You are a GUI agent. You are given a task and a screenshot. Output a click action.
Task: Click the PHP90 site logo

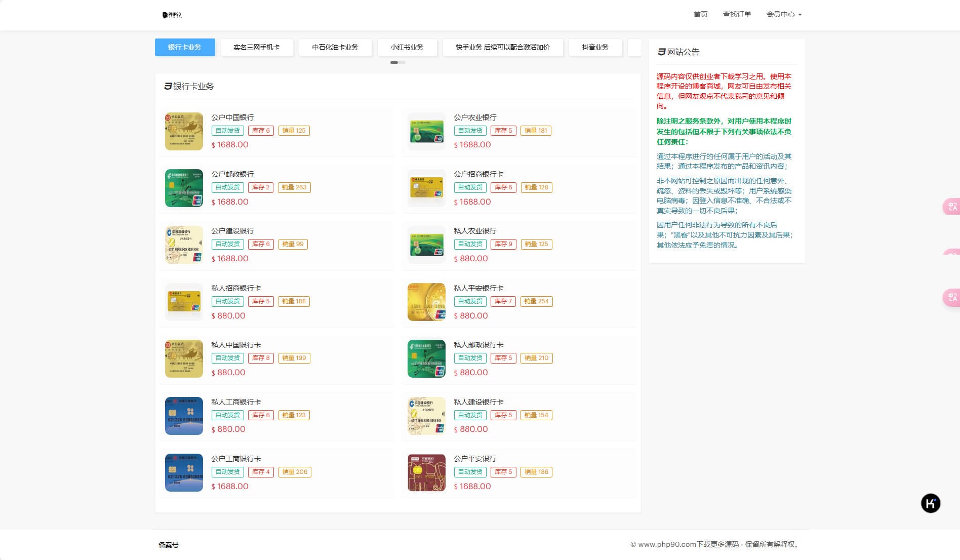[x=172, y=15]
